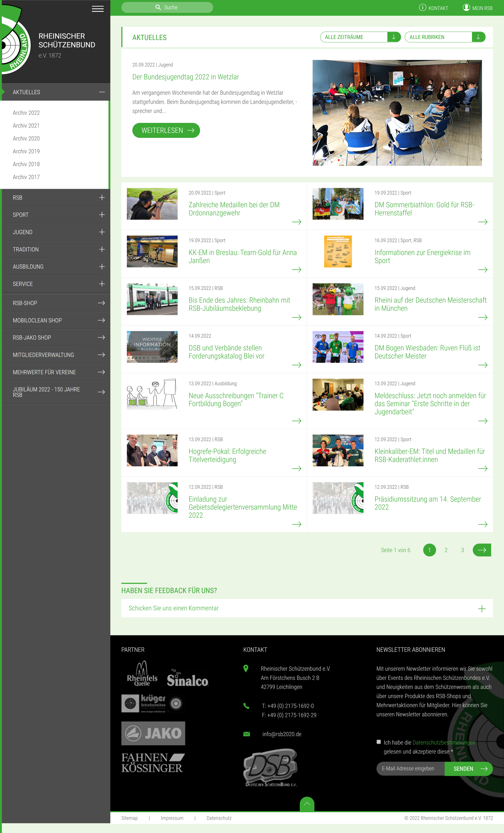504x833 pixels.
Task: Open the Sitemap footer link
Action: 129,818
